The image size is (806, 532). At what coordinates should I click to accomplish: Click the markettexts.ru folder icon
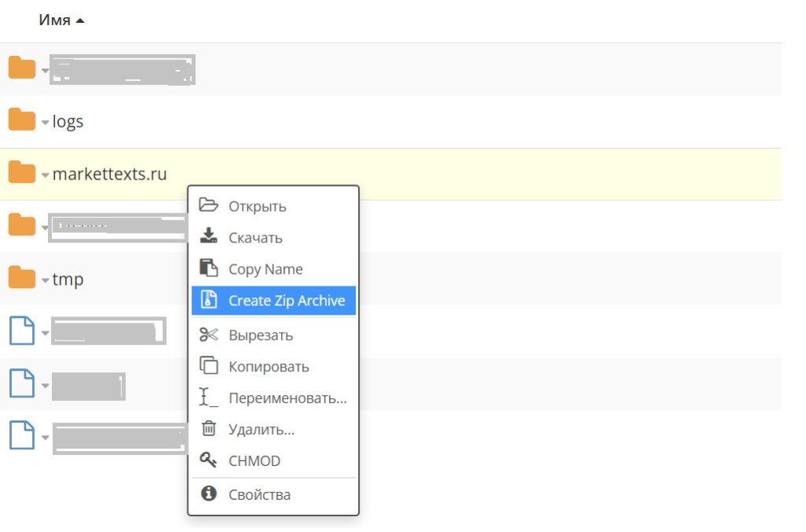[22, 172]
